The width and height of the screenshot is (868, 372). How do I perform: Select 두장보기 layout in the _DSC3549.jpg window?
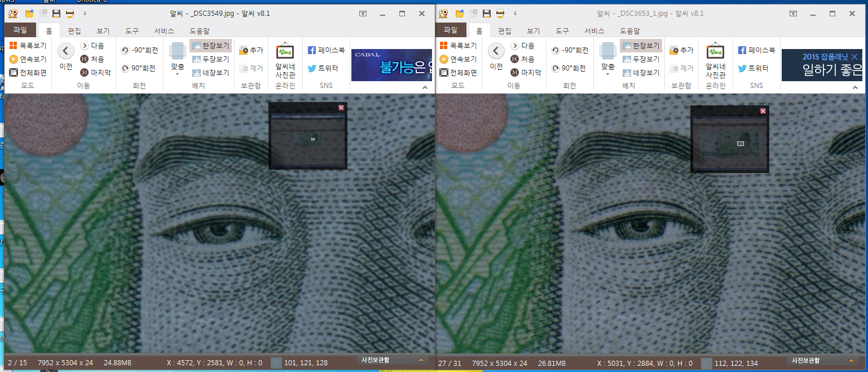point(211,59)
